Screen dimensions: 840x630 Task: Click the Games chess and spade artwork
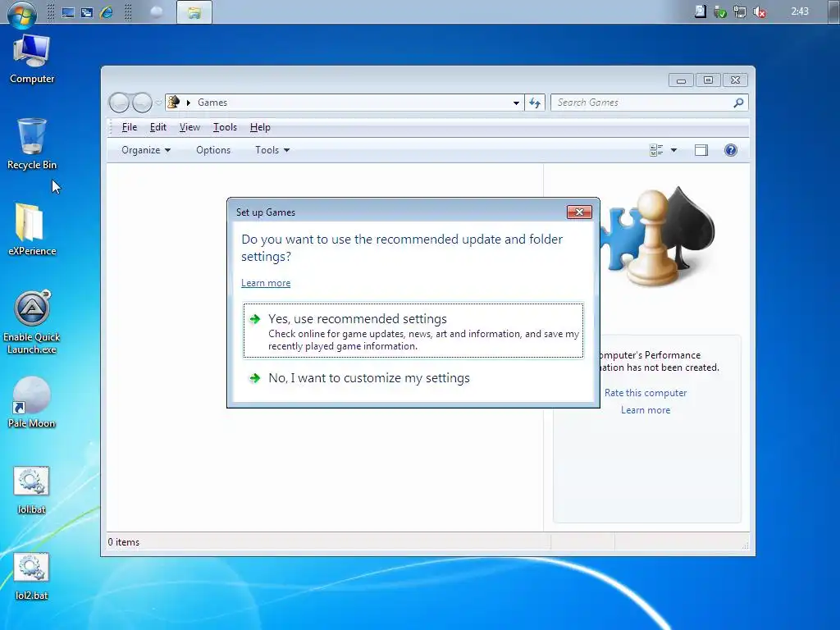(658, 237)
